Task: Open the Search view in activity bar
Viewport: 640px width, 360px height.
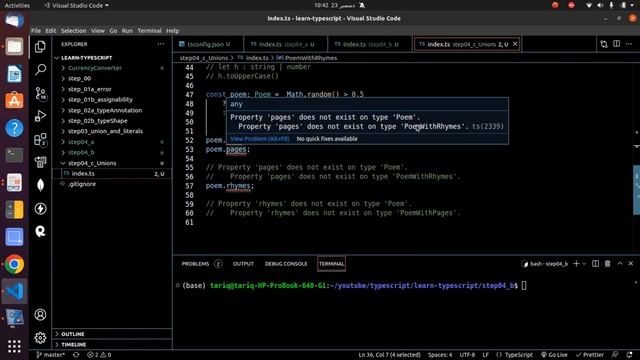Action: click(x=40, y=70)
